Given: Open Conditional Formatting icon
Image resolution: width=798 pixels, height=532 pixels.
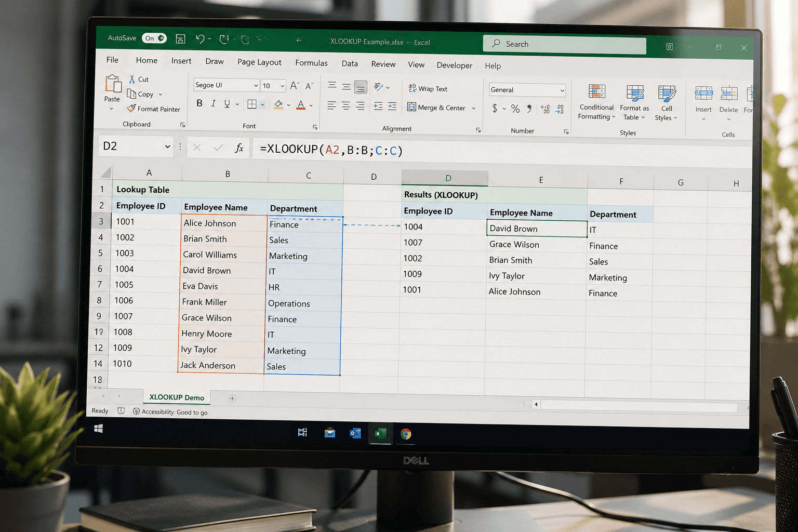Looking at the screenshot, I should coord(597,91).
